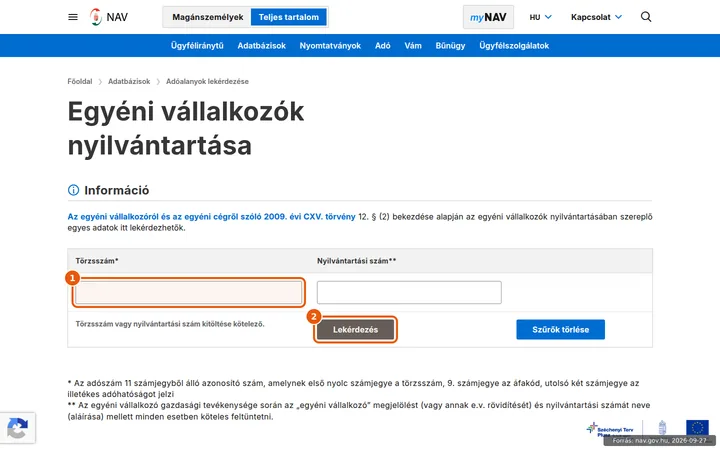
Task: Open the Bűnügy menu
Action: point(450,45)
